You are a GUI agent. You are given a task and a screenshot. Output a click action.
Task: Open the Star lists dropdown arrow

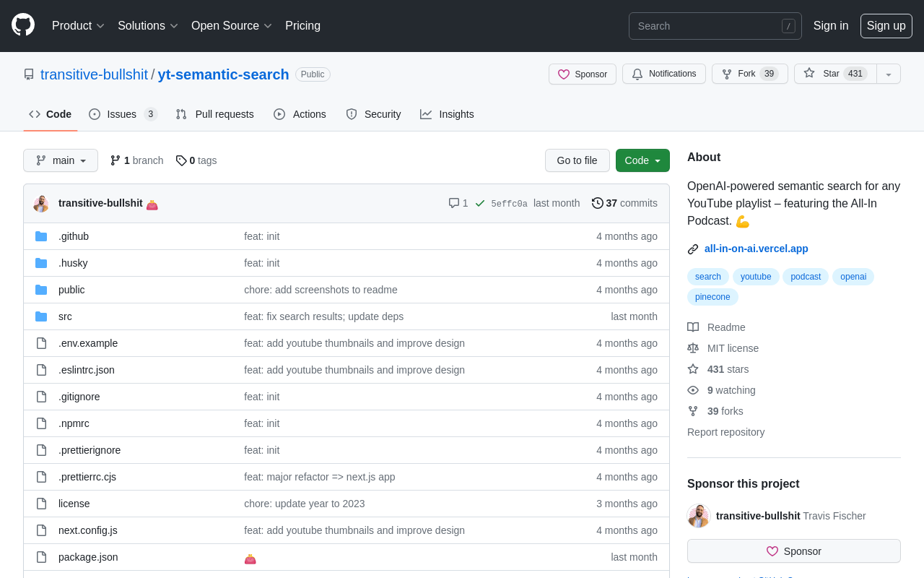point(889,74)
